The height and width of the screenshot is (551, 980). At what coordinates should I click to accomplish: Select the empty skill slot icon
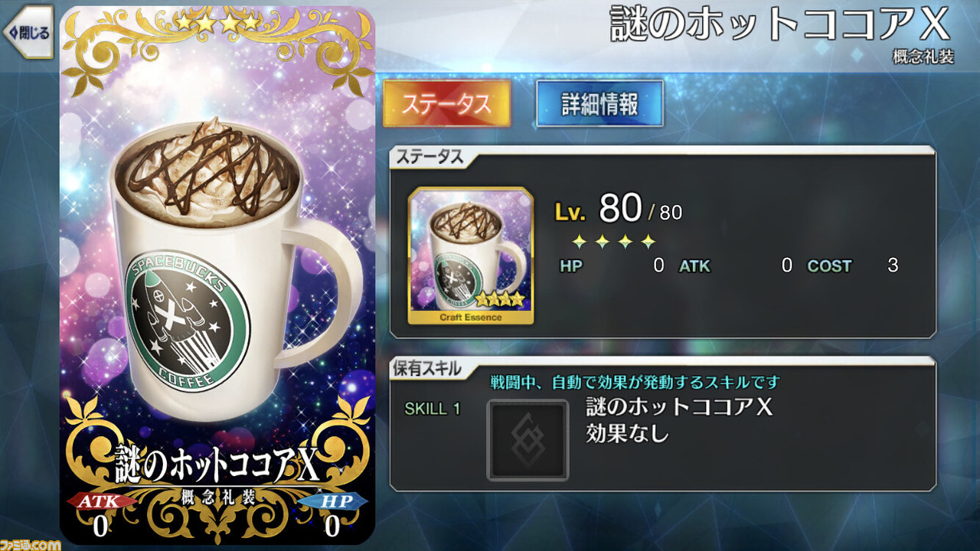tap(528, 440)
